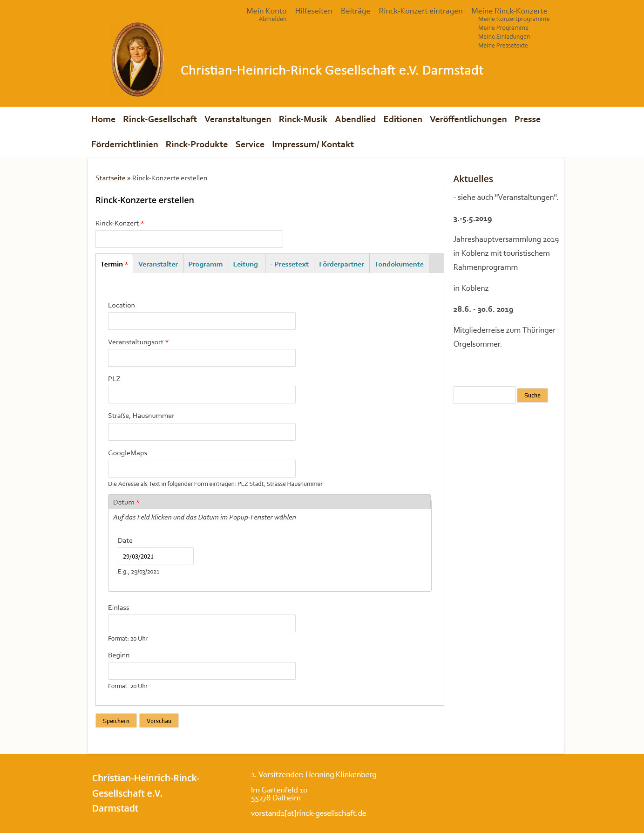Open Meine Rinck-Konzerte
This screenshot has width=644, height=833.
click(x=509, y=11)
